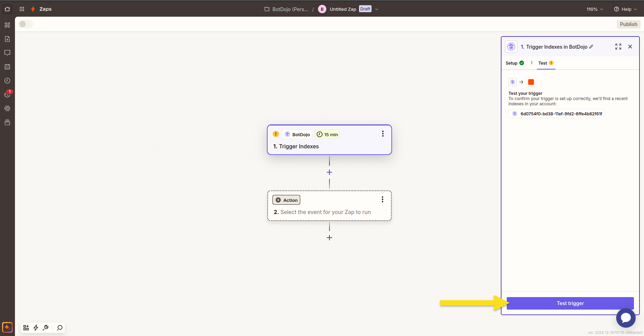Viewport: 644px width, 336px height.
Task: Select the step 2 Action placeholder card
Action: 329,206
